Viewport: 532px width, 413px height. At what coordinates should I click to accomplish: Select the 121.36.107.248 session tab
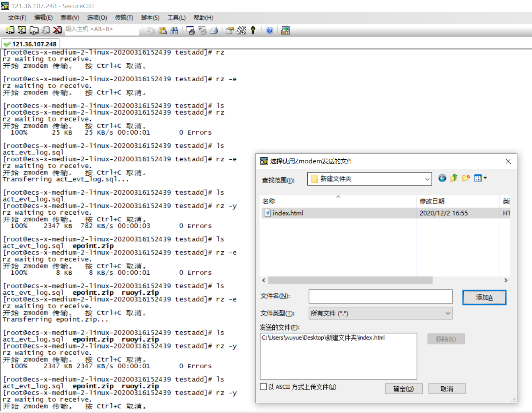[x=31, y=44]
